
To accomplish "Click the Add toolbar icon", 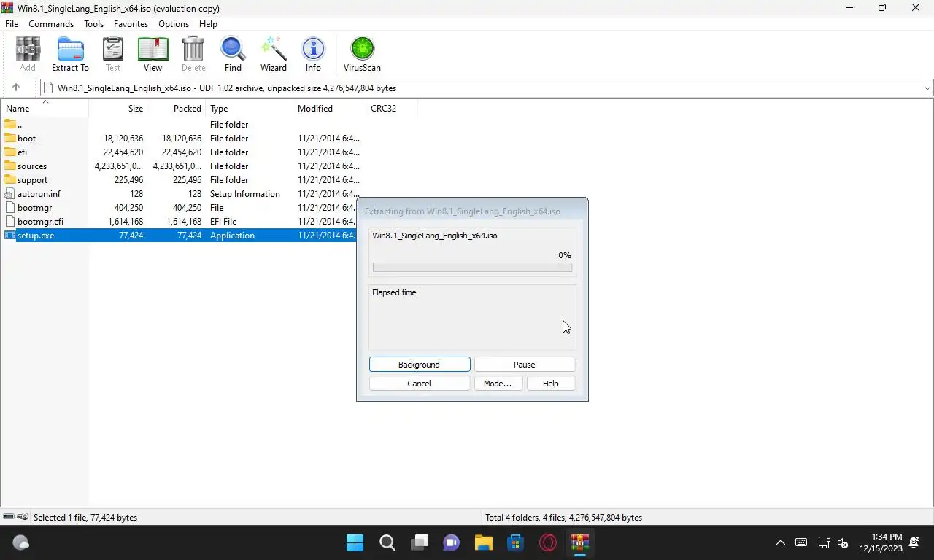I will (28, 55).
